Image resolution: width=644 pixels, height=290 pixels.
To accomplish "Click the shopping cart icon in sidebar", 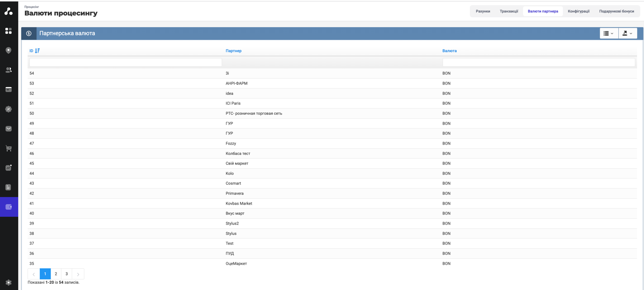I will [x=9, y=148].
